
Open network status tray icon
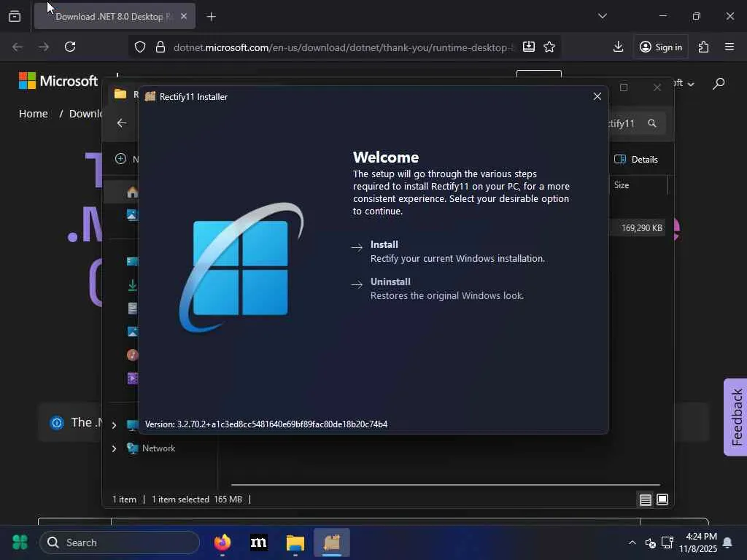[667, 542]
